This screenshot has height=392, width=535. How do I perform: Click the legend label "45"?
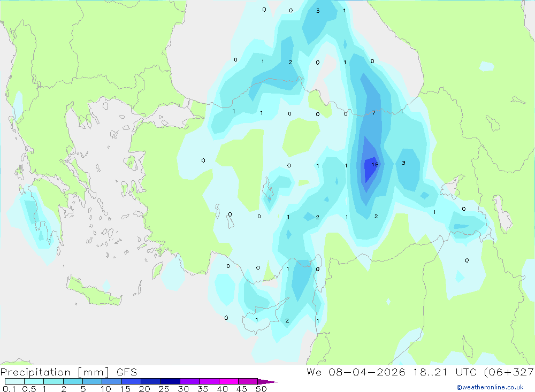242,389
